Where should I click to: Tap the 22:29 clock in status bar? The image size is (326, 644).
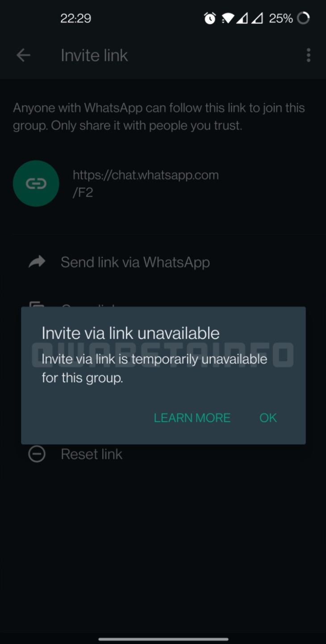coord(75,18)
